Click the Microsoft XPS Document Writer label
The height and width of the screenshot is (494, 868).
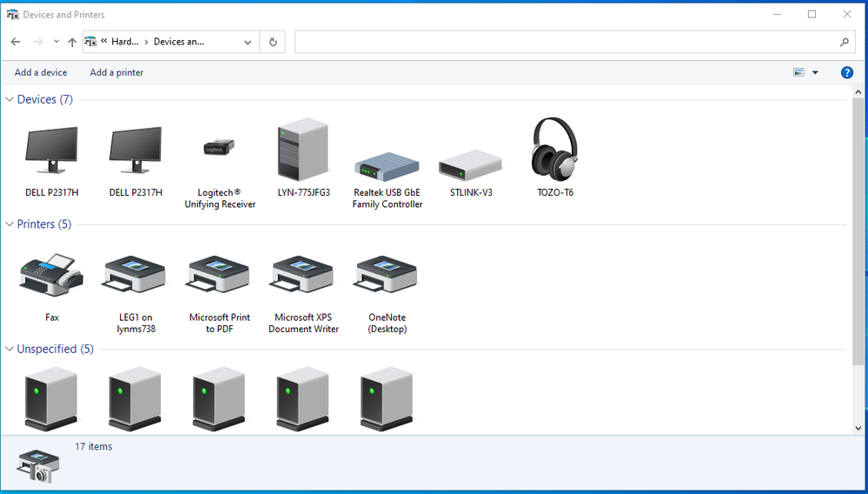[x=303, y=324]
